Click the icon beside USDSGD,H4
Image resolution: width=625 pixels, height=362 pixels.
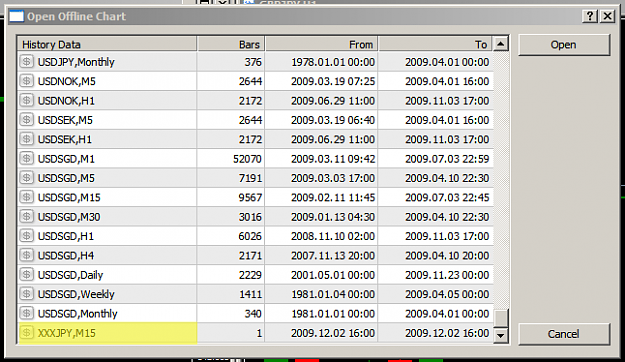click(x=27, y=255)
